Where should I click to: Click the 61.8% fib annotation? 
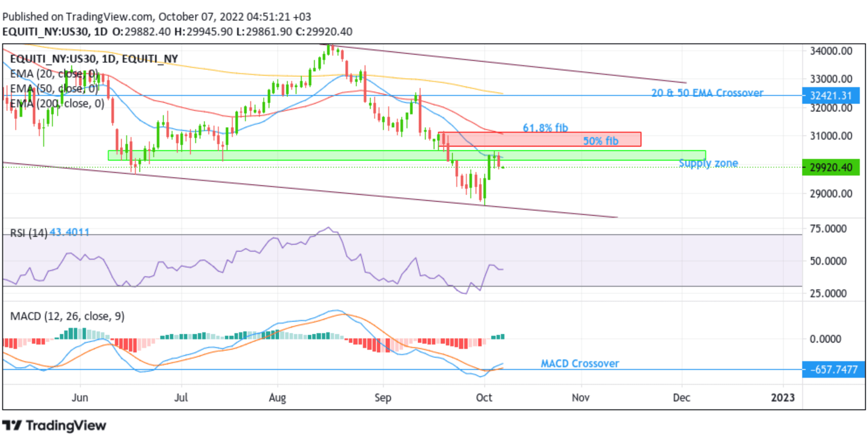tap(546, 127)
